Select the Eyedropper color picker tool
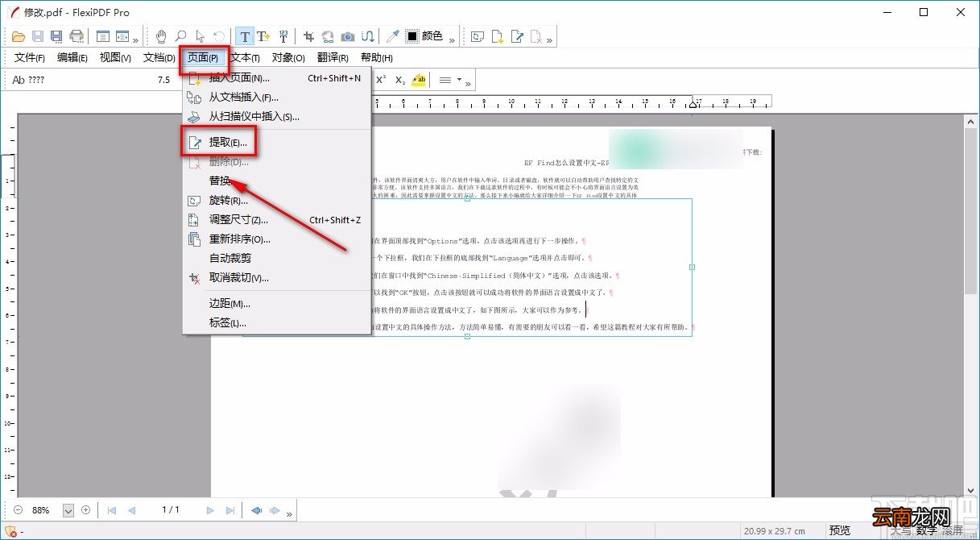The height and width of the screenshot is (540, 980). pos(392,36)
